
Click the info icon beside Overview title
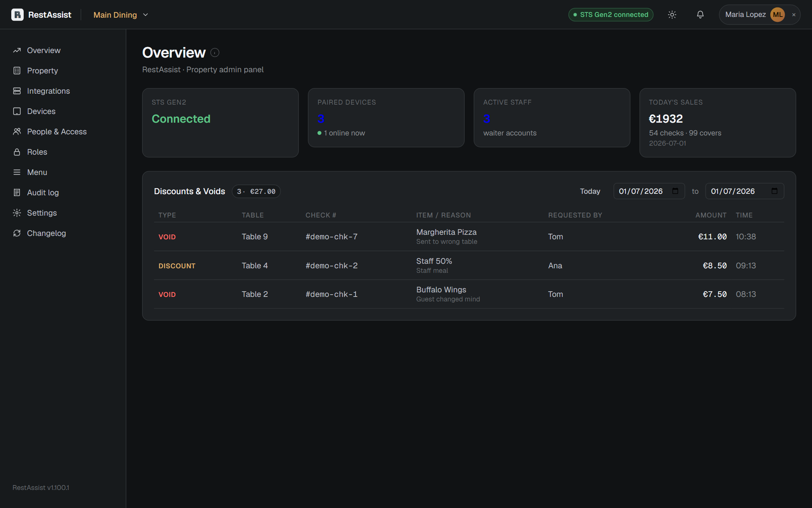pyautogui.click(x=215, y=53)
